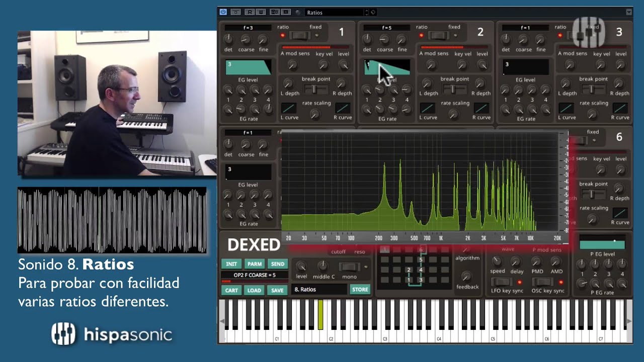Image resolution: width=644 pixels, height=362 pixels.
Task: Enable the R read automation button
Action: 250,12
